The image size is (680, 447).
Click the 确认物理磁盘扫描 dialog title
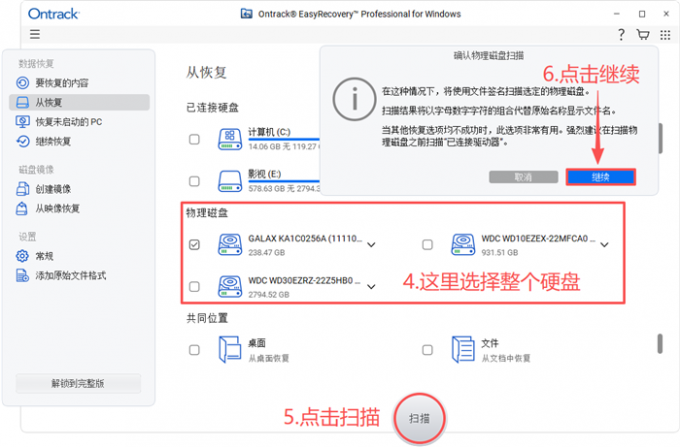(x=489, y=55)
